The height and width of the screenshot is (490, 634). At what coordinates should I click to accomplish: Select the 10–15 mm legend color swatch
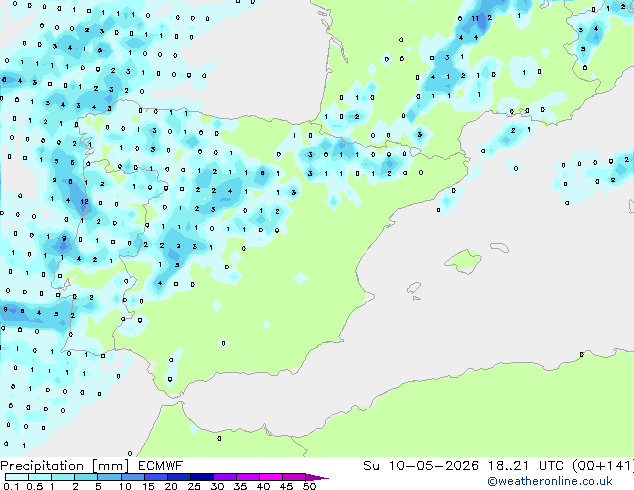(132, 477)
